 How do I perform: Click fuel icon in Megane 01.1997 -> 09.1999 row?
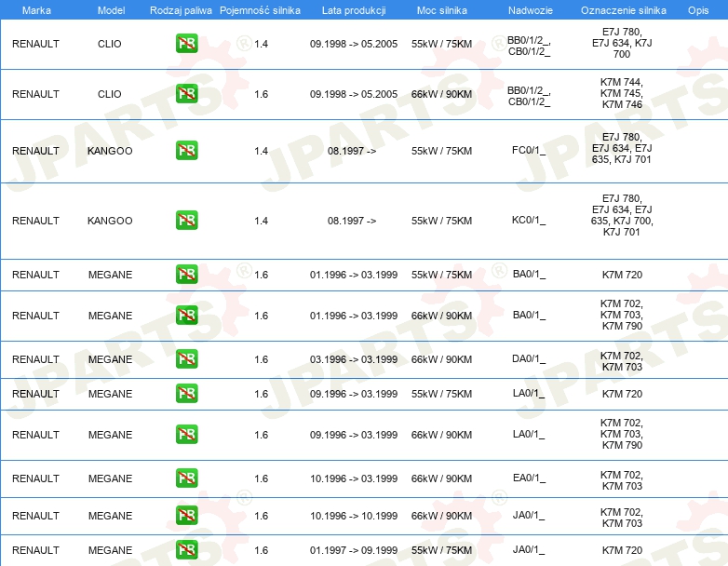tap(186, 550)
